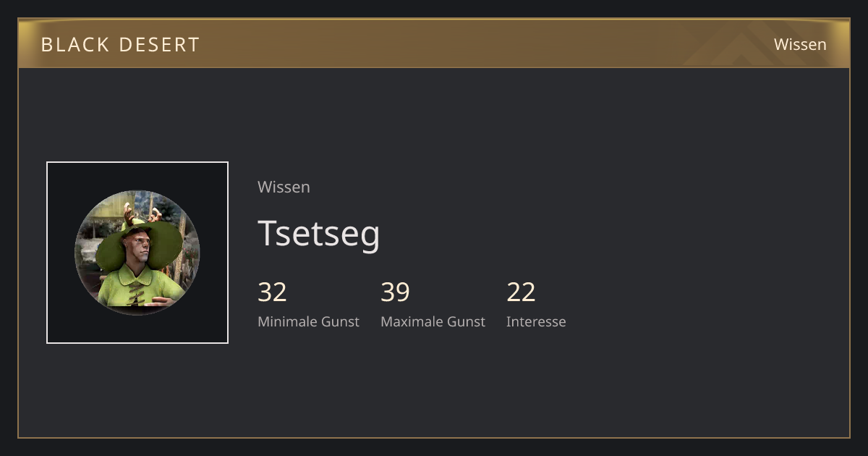This screenshot has width=868, height=456.
Task: Click the Tsetseg name heading
Action: tap(319, 233)
